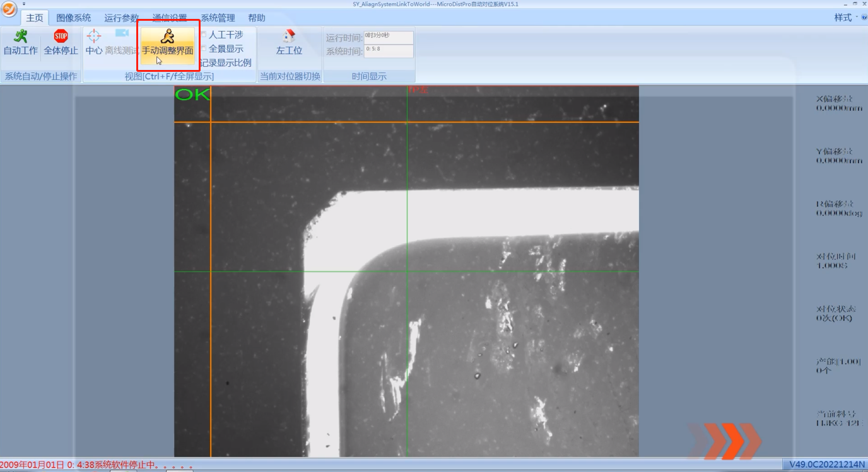Click the round application logo button
This screenshot has height=472, width=868.
tap(9, 9)
